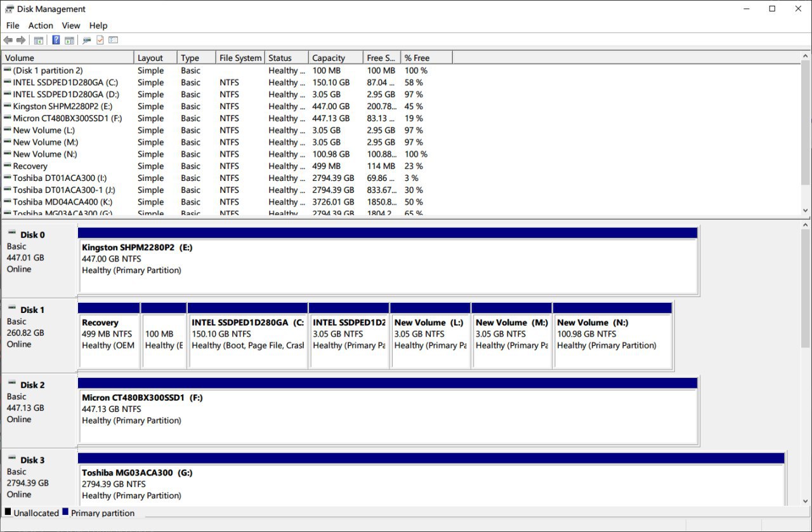Select the New Volume (N:) 100.98 GB partition block
Screen dimensions: 812x532
(x=613, y=336)
